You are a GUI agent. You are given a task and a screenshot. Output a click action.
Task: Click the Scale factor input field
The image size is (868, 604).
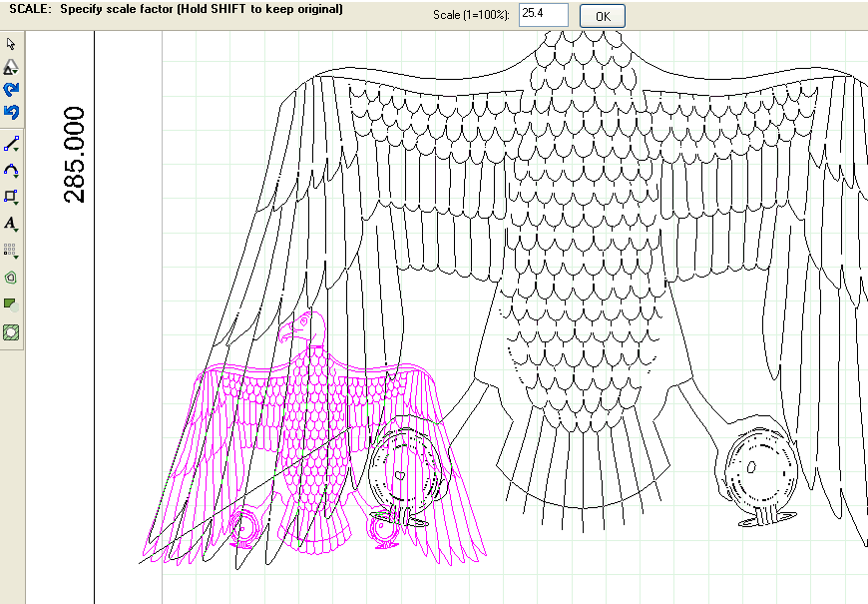(x=544, y=15)
